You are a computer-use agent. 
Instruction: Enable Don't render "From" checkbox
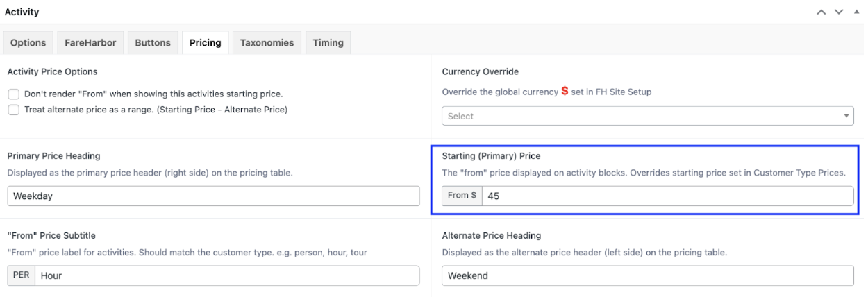click(x=13, y=94)
